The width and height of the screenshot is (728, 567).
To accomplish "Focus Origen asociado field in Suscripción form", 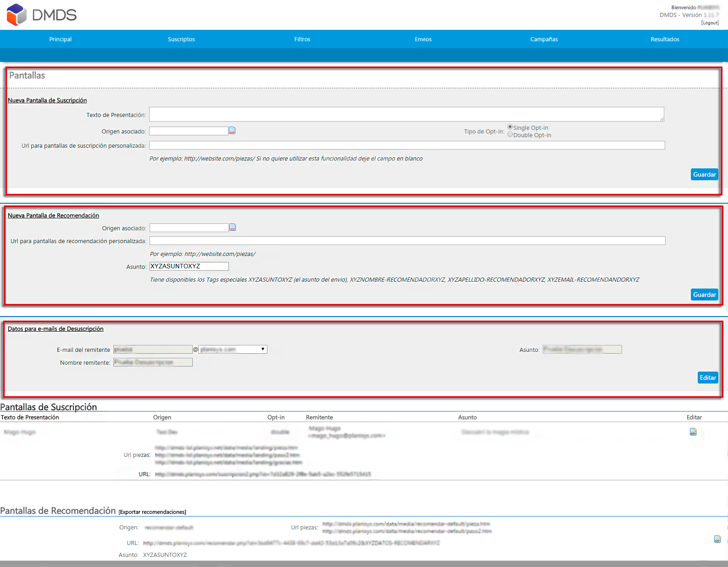I will pyautogui.click(x=189, y=131).
